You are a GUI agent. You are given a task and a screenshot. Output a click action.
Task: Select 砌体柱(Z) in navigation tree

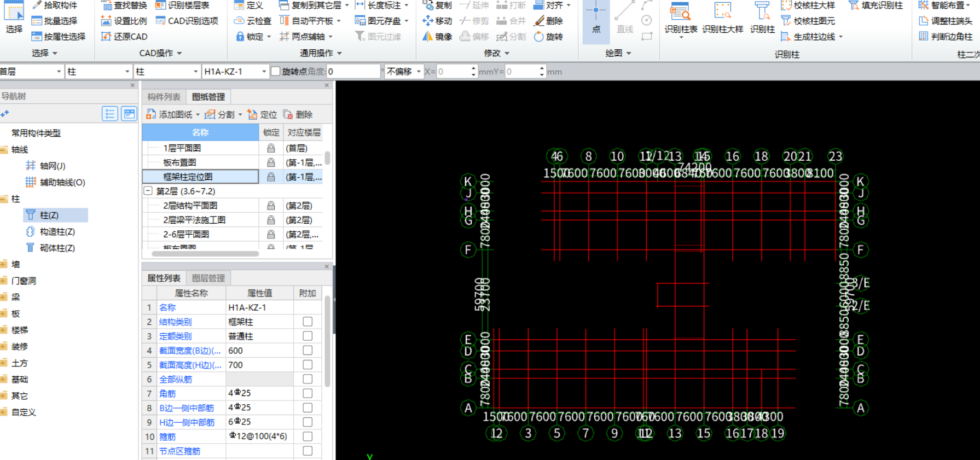click(50, 248)
